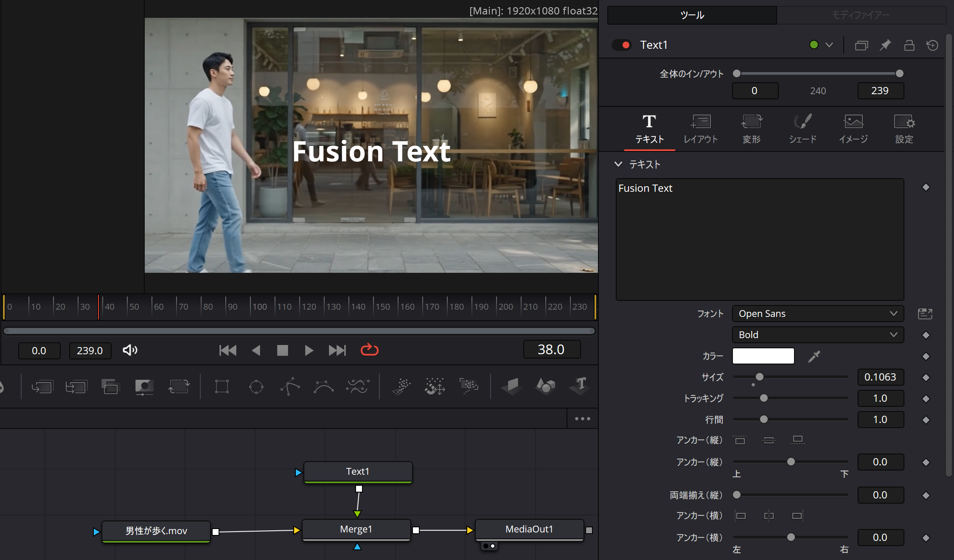Reset Text1 settings with the reset icon
Screen dimensions: 954x560
[x=932, y=45]
